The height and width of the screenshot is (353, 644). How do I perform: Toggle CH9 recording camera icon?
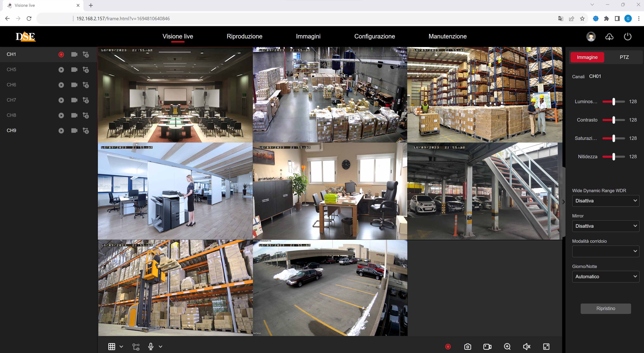pos(74,131)
